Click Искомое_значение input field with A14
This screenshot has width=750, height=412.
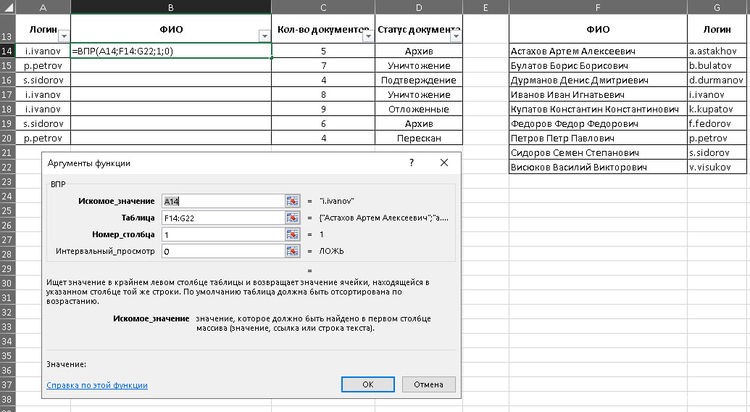(x=223, y=201)
